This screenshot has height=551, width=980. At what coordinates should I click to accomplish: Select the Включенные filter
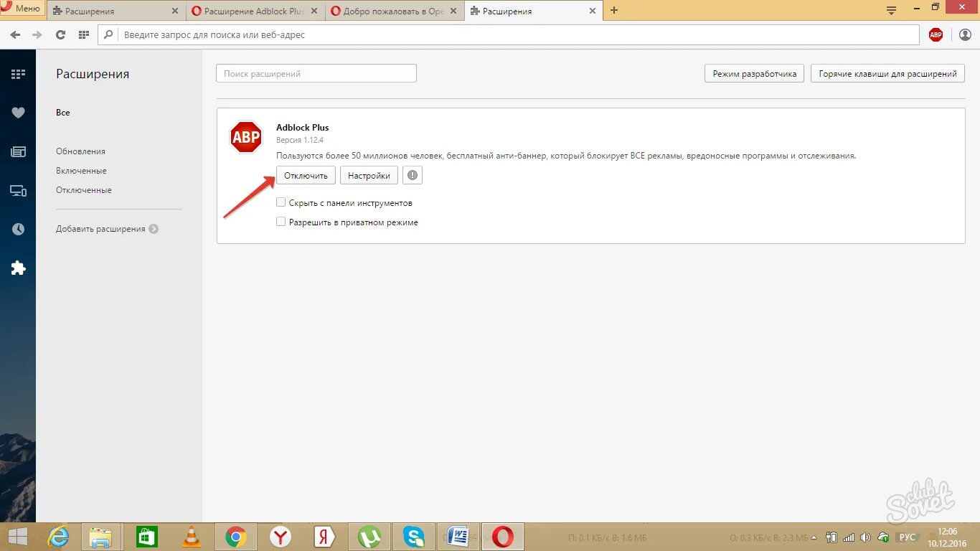click(x=81, y=171)
